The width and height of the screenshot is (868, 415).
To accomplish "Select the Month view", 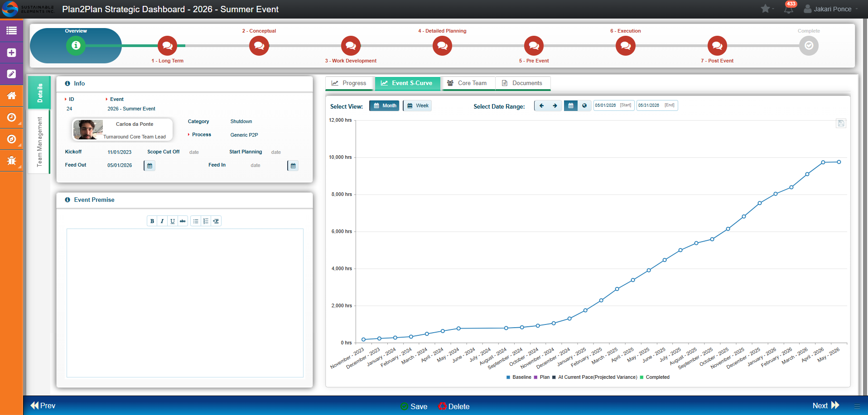I will (x=385, y=105).
